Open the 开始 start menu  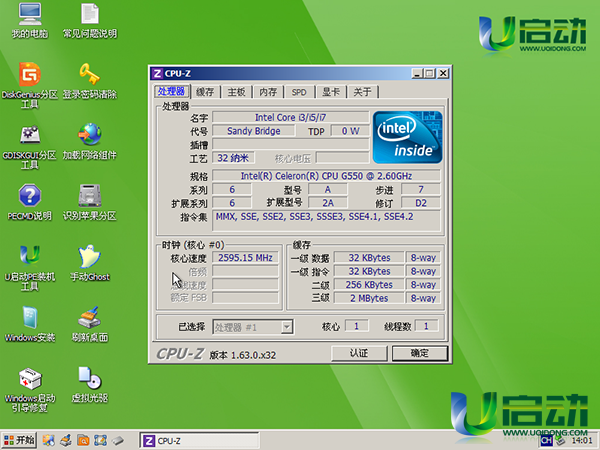(19, 440)
